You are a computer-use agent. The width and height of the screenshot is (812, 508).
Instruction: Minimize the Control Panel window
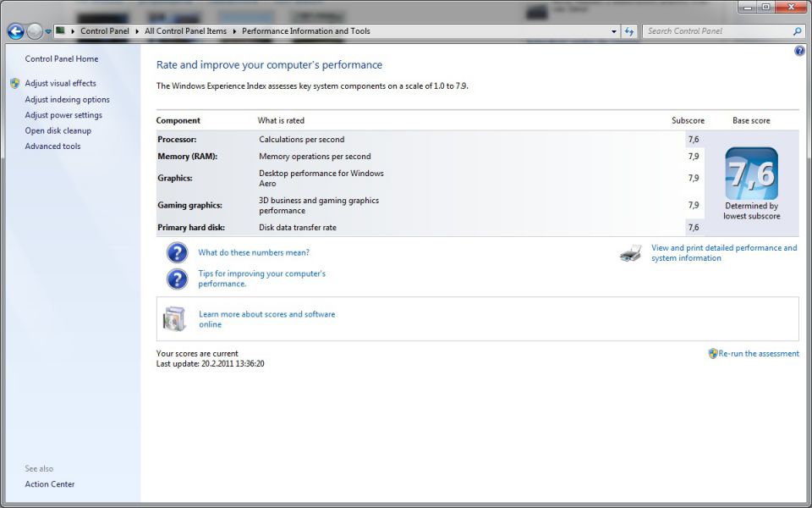(748, 8)
